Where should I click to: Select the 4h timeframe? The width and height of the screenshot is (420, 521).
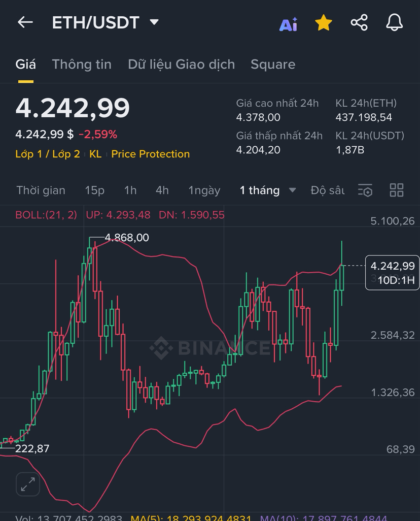pyautogui.click(x=161, y=190)
